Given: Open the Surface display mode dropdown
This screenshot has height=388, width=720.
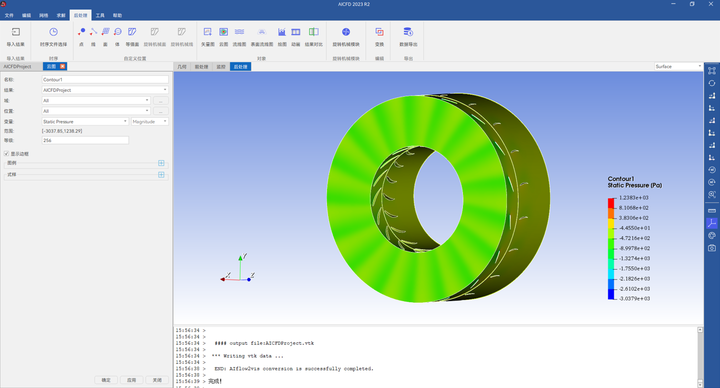Looking at the screenshot, I should point(678,67).
